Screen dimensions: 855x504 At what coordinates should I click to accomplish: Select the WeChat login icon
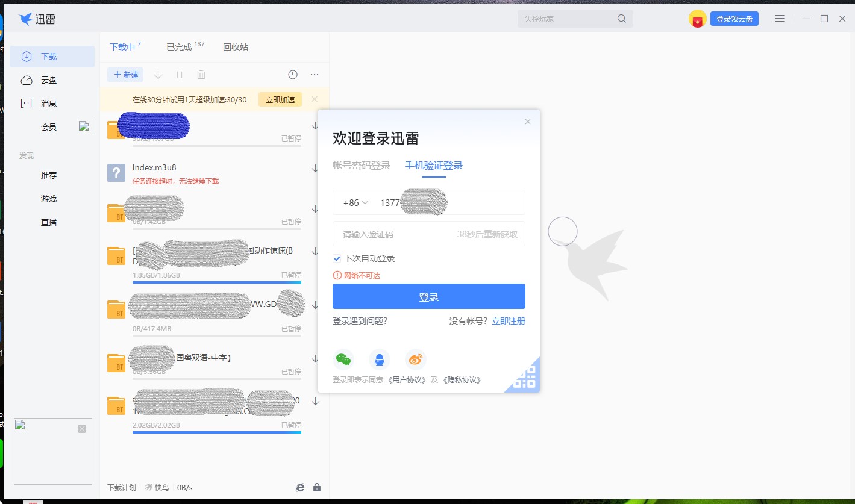(x=343, y=358)
